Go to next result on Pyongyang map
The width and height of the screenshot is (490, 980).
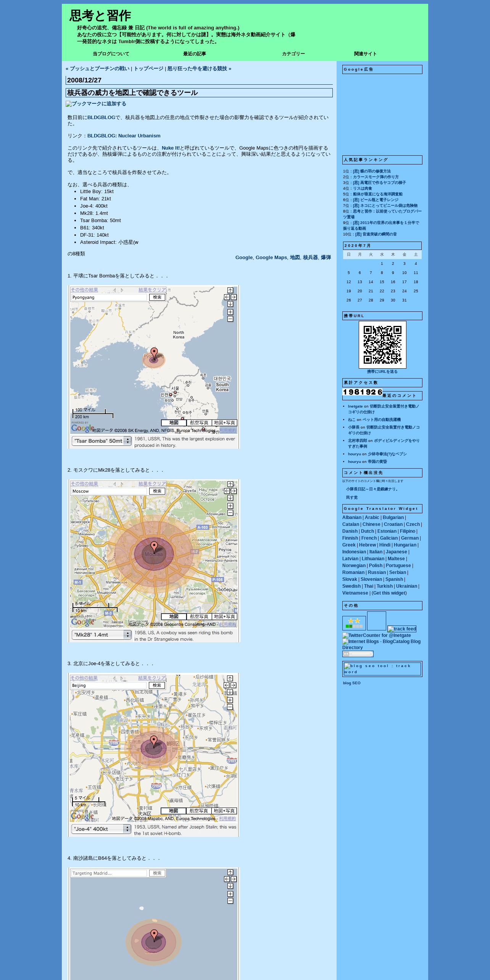[122, 290]
